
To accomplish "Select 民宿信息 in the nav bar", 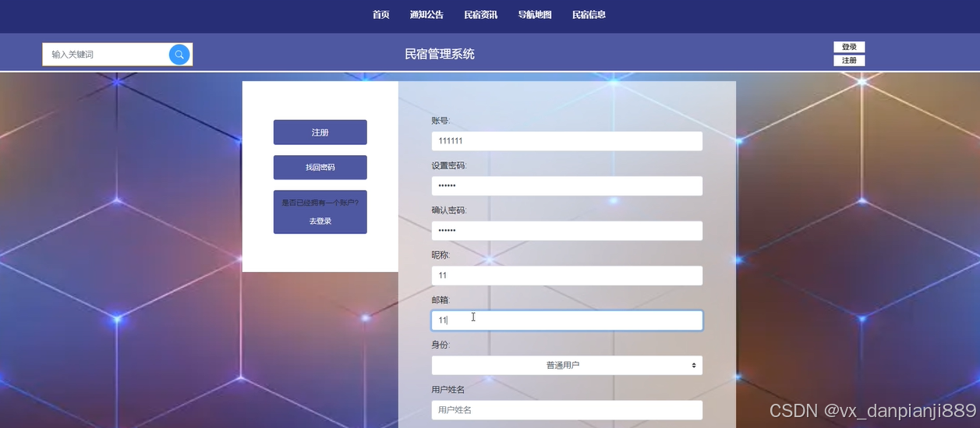I will 589,15.
